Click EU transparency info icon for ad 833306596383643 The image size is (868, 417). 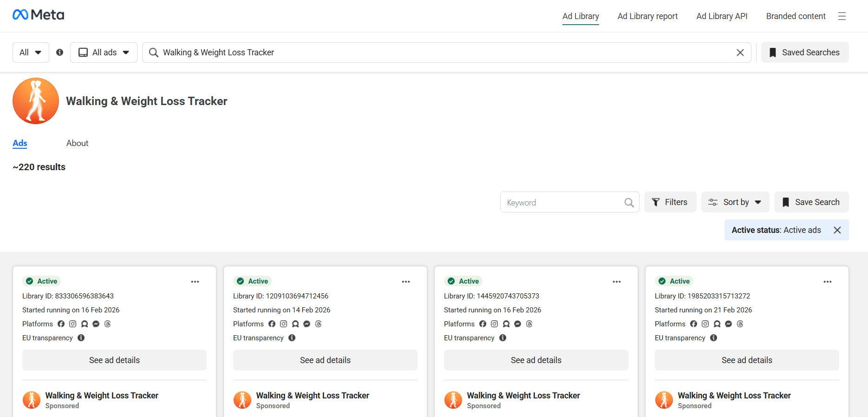(81, 338)
